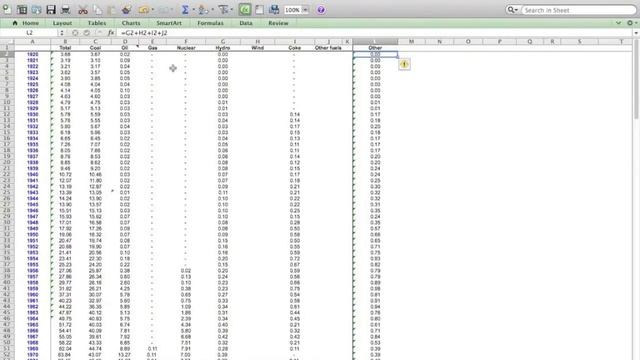
Task: Open search options magnifier dropdown
Action: click(512, 10)
